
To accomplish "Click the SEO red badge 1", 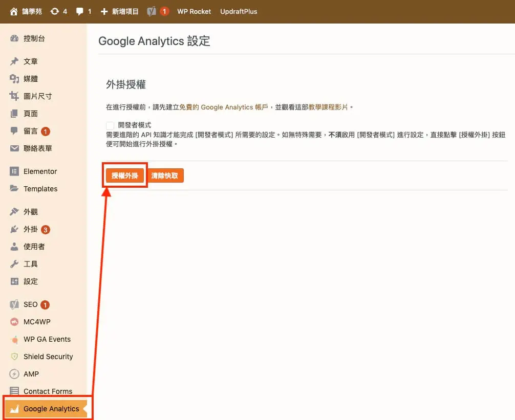I will [x=45, y=305].
